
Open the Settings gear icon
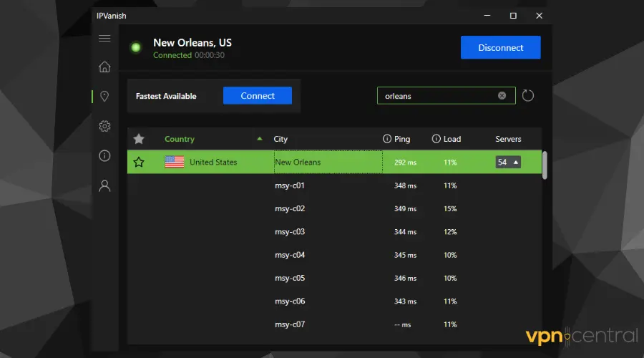pos(104,126)
